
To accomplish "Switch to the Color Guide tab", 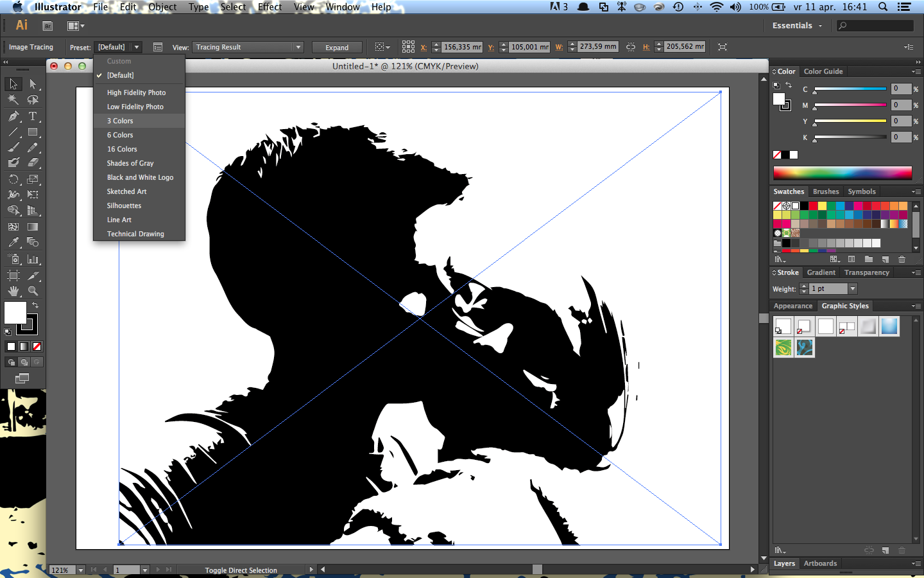I will pos(823,71).
